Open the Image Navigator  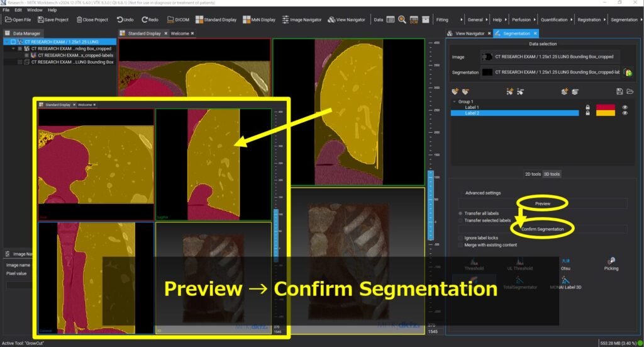302,20
